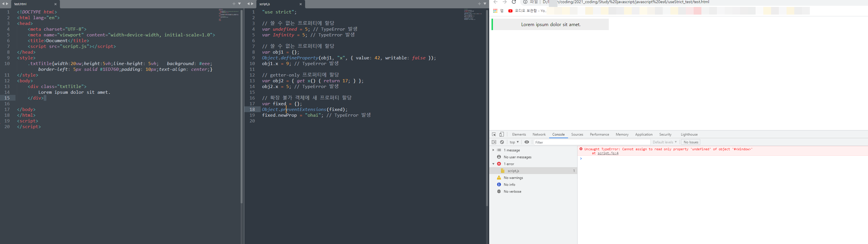Toggle the DevTools device toolbar icon
The height and width of the screenshot is (244, 868).
(502, 134)
